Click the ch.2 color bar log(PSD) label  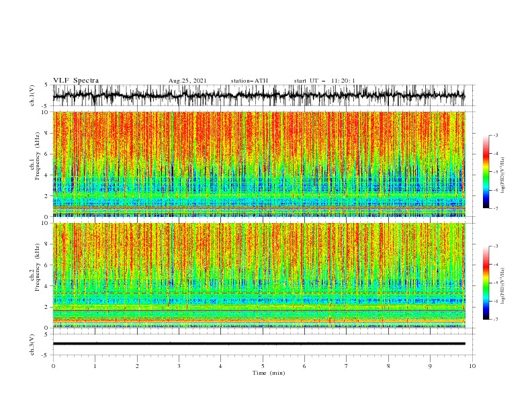tap(502, 286)
